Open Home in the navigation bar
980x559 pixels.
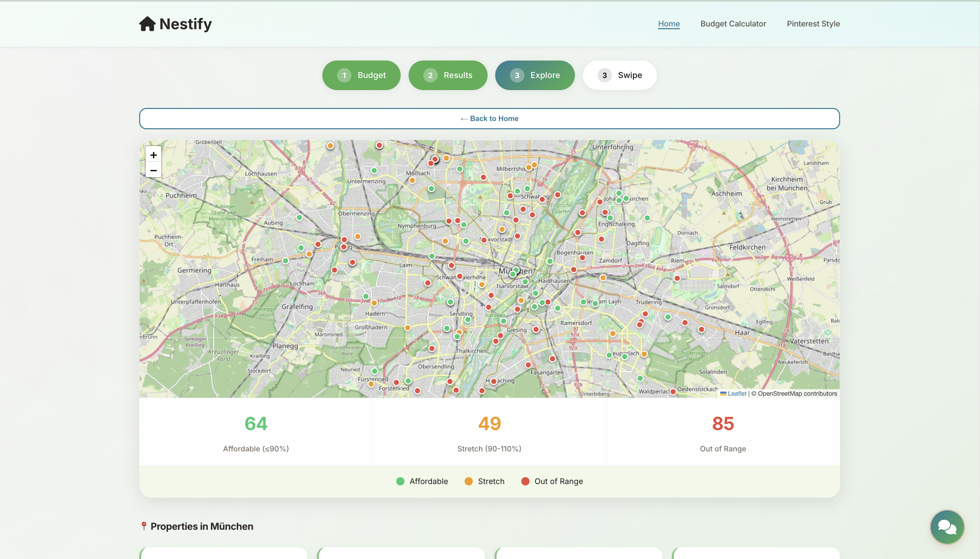(669, 24)
